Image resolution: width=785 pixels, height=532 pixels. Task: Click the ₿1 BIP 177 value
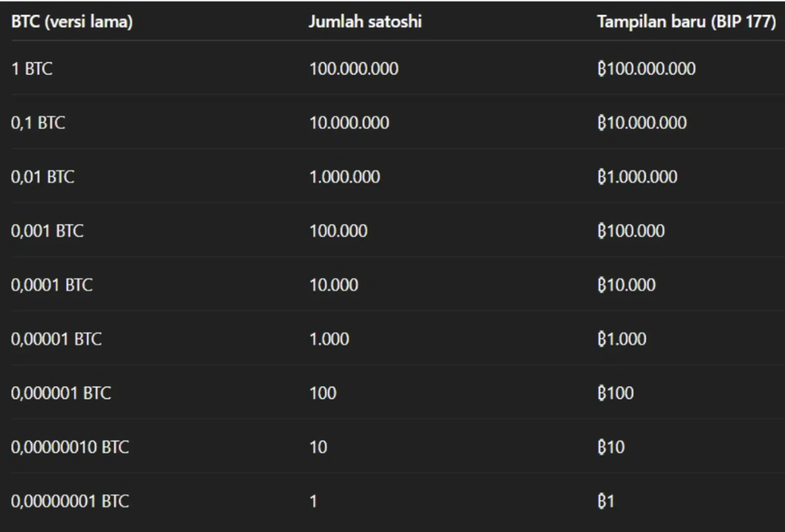(606, 501)
